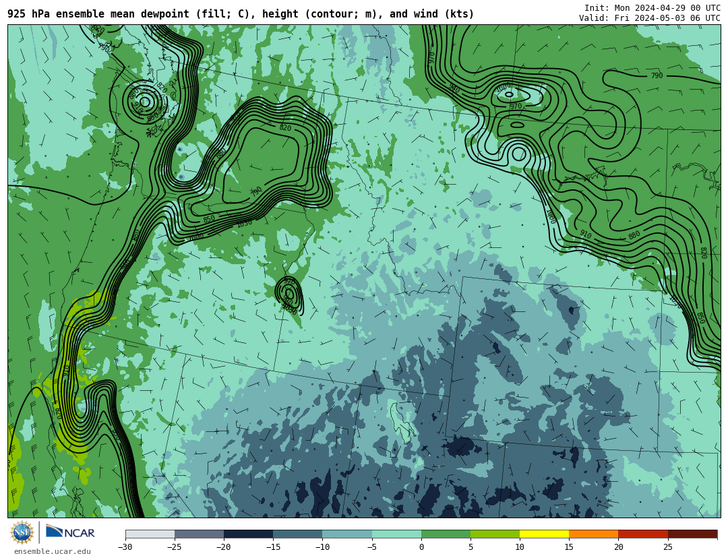Click the -20 to -15 dark navy swatch

[x=248, y=534]
